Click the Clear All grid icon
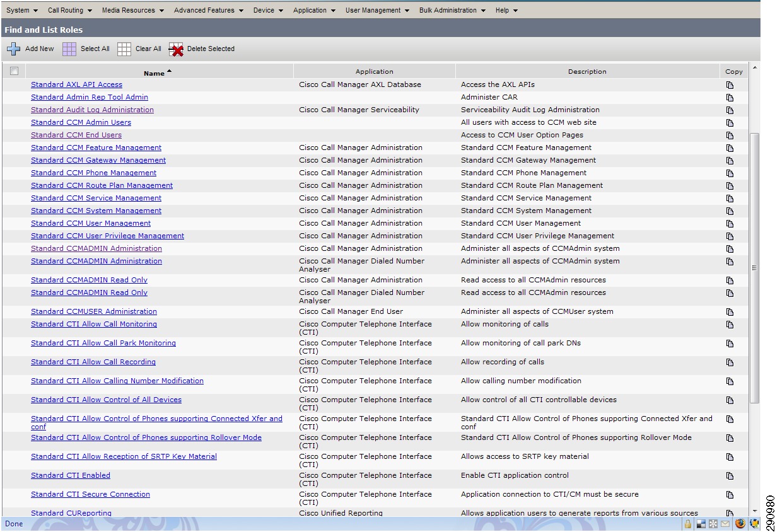Image resolution: width=775 pixels, height=532 pixels. tap(124, 49)
